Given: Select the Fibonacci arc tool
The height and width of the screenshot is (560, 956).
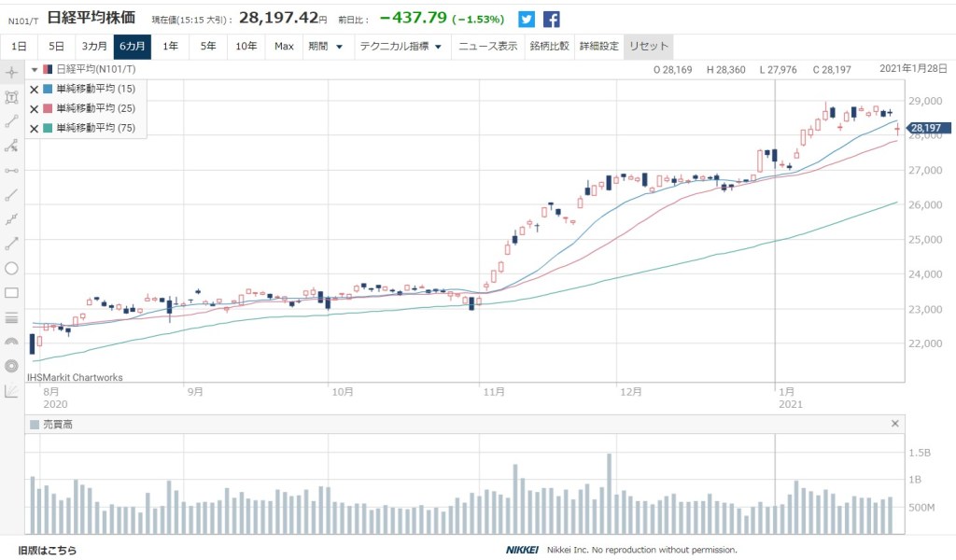Looking at the screenshot, I should 11,342.
